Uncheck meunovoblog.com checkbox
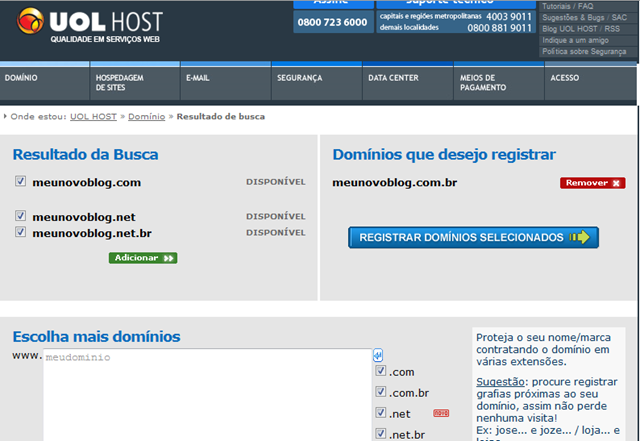Image resolution: width=640 pixels, height=441 pixels. [x=20, y=181]
